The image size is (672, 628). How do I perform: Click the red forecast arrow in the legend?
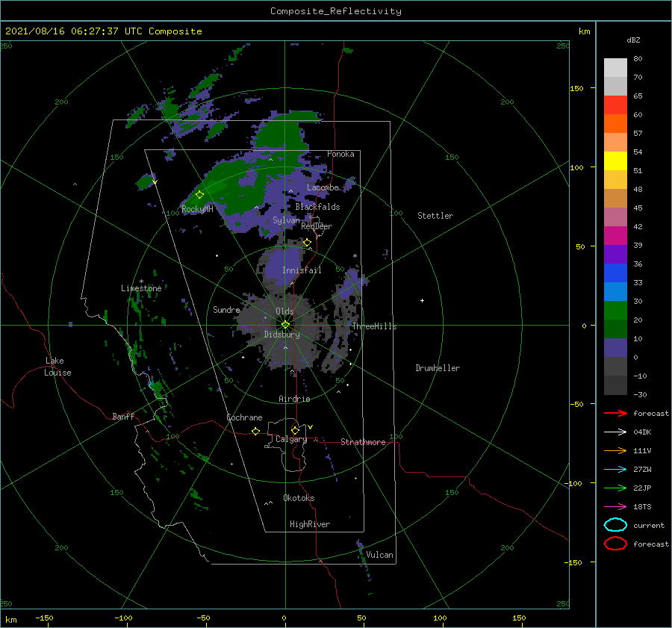[x=615, y=413]
